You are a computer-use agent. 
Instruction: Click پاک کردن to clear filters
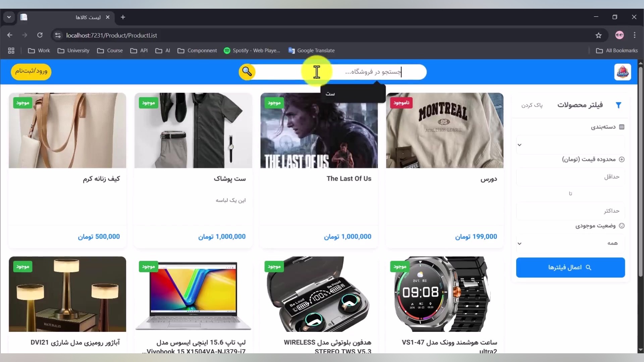coord(532,105)
